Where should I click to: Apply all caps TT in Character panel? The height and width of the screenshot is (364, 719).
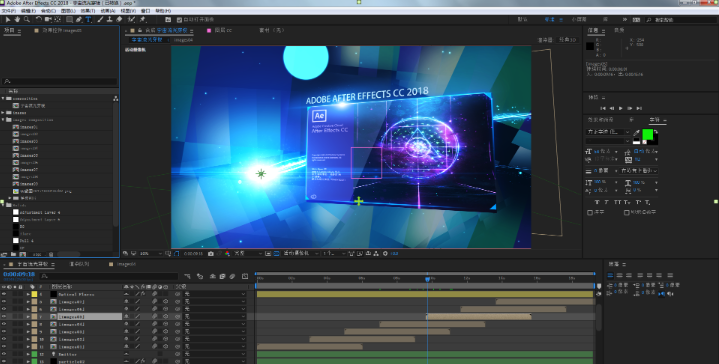(x=618, y=202)
